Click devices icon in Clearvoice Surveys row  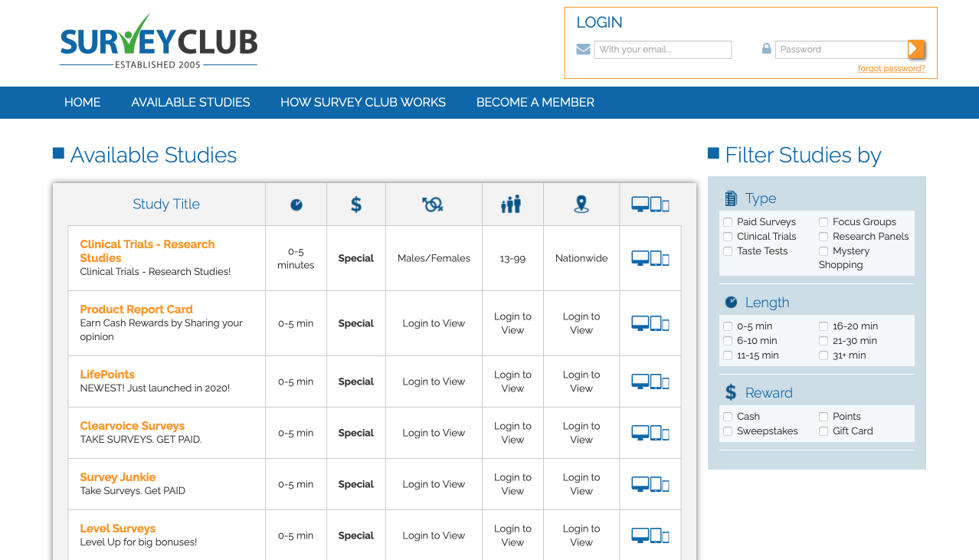(650, 433)
